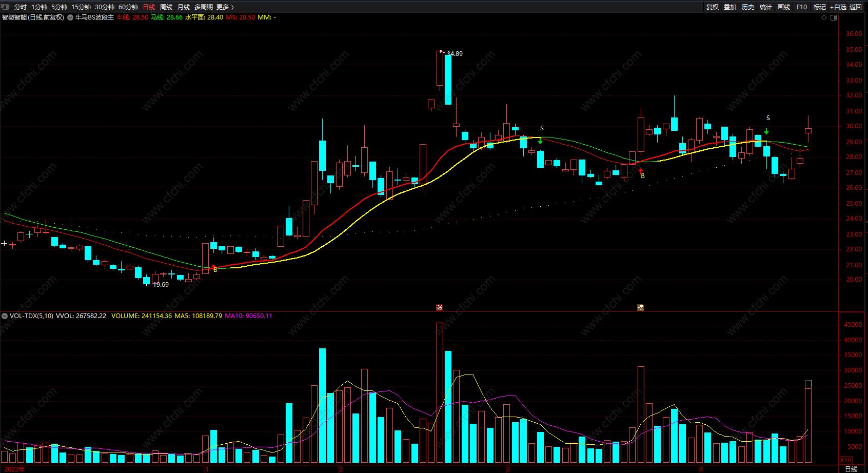This screenshot has width=868, height=473.
Task: Activate the 画线 drawing tools
Action: coord(784,7)
